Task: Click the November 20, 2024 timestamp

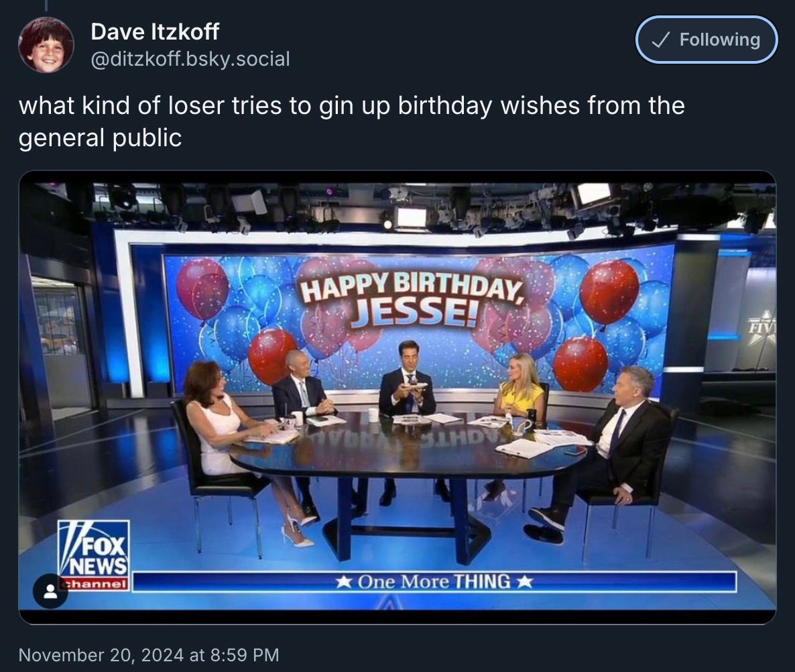Action: 149,655
